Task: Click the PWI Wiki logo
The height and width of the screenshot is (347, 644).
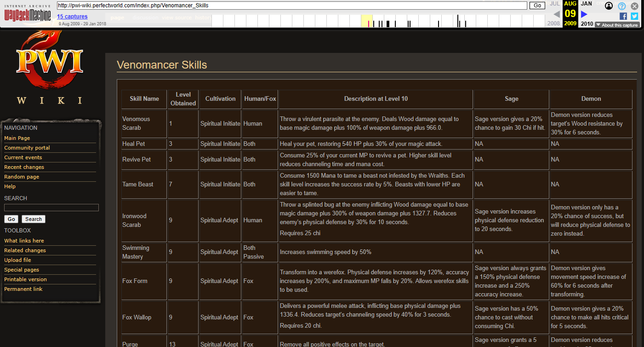Action: [x=50, y=67]
